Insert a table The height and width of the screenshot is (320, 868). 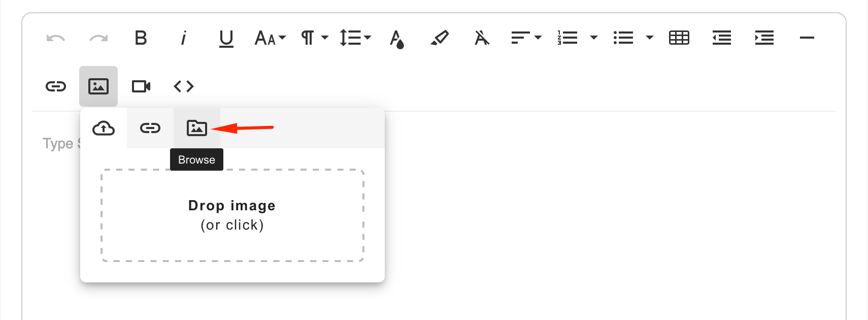[x=679, y=38]
